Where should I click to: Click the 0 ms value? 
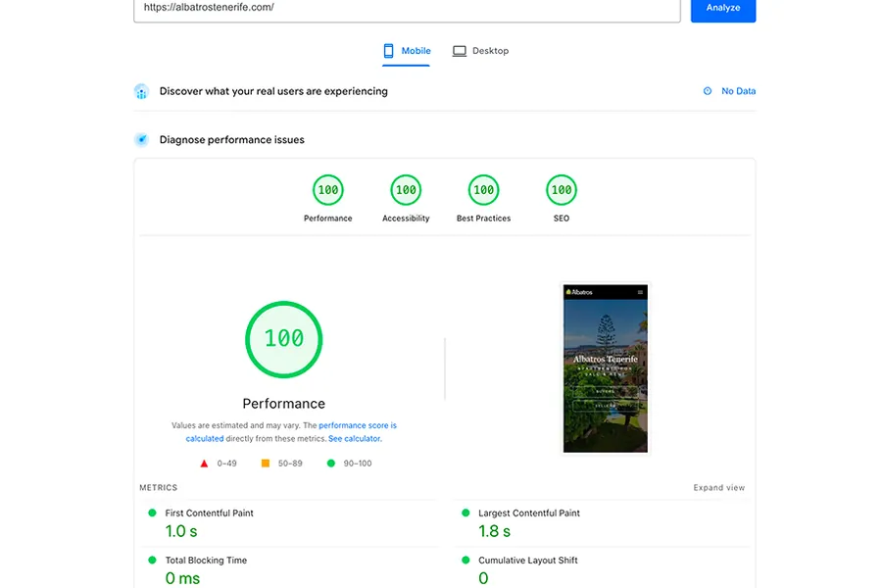pos(182,578)
